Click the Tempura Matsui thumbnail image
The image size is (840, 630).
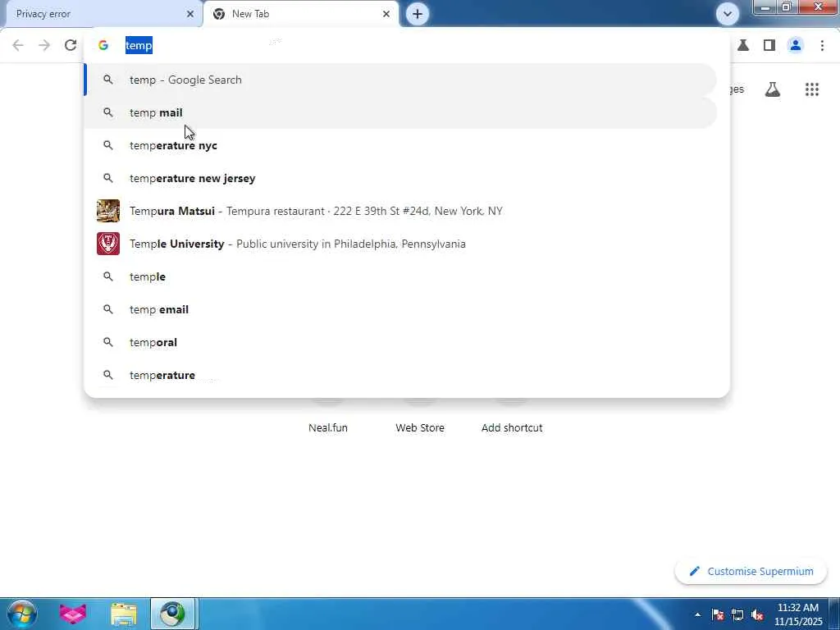[108, 211]
